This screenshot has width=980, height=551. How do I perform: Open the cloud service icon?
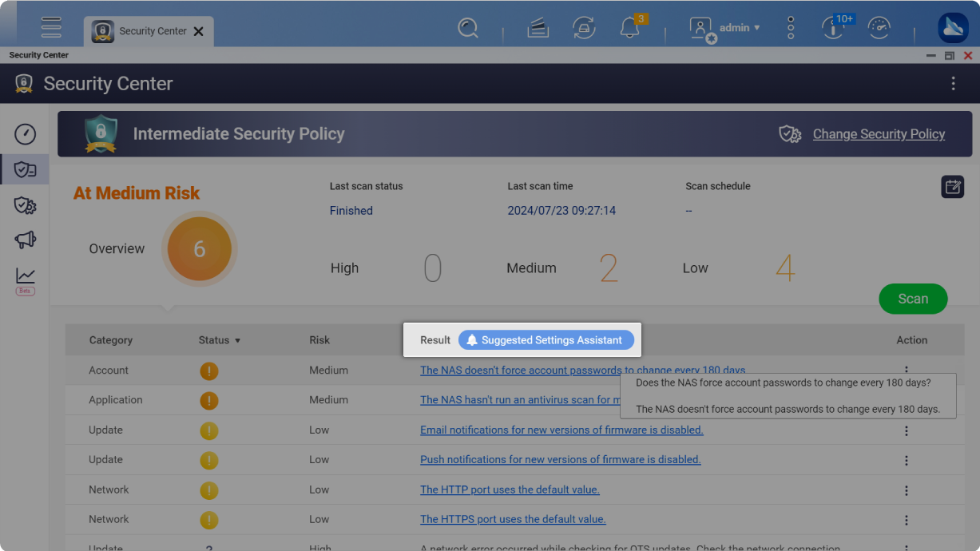[953, 28]
